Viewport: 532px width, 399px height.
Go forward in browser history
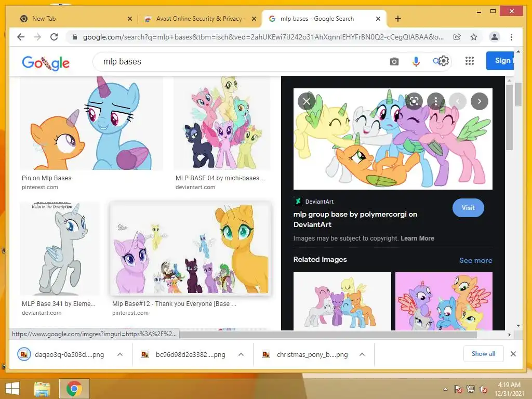coord(37,37)
